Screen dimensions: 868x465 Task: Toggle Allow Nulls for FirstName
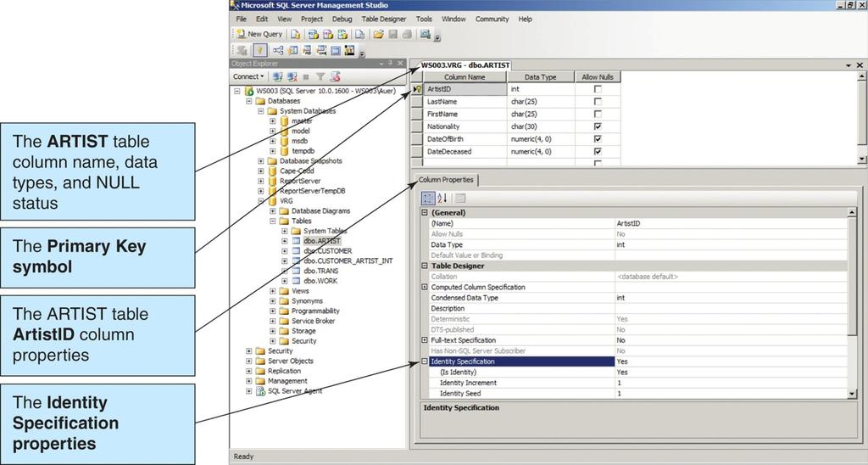[x=598, y=114]
